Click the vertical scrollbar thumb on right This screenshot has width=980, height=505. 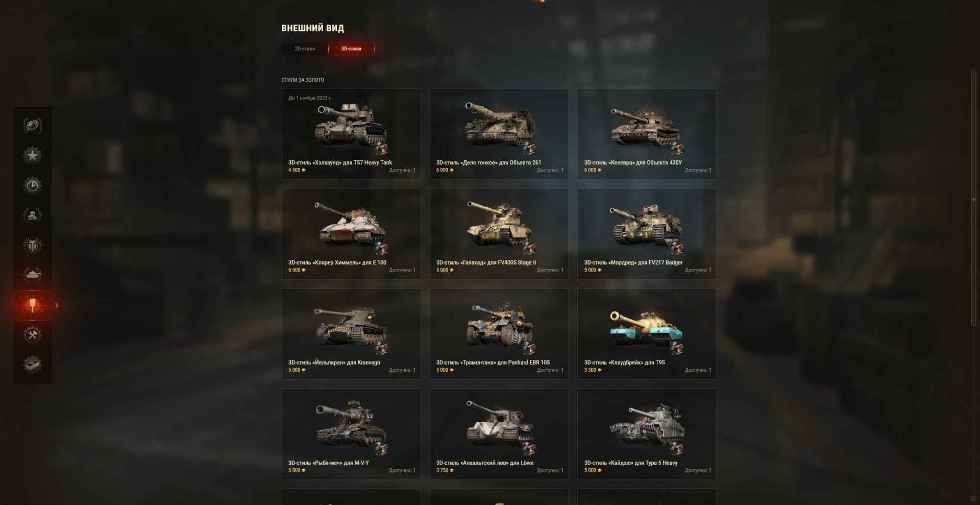973,199
